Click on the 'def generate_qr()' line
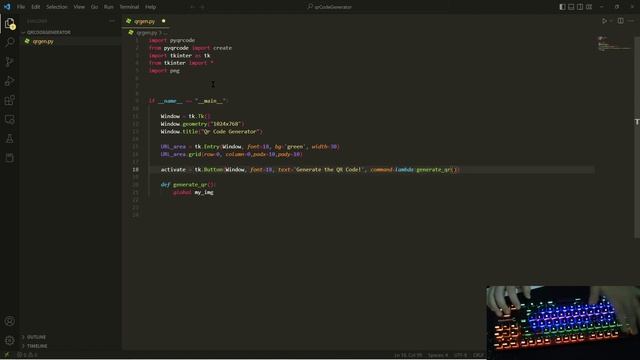This screenshot has width=640, height=360. point(188,184)
